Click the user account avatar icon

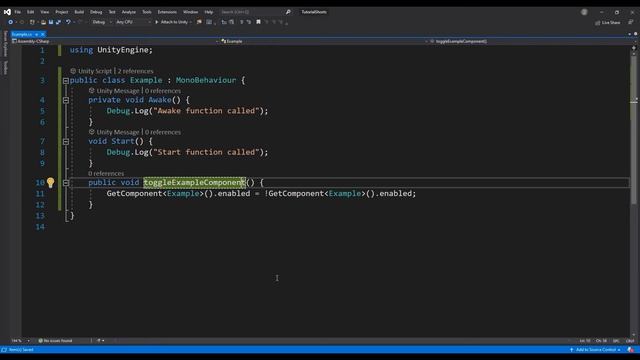pos(584,12)
